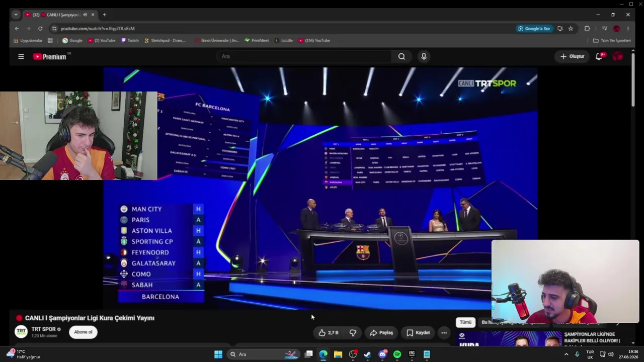Close the CANLI Şampiyonlar YouTube tab
Image resolution: width=644 pixels, height=362 pixels.
pyautogui.click(x=93, y=15)
